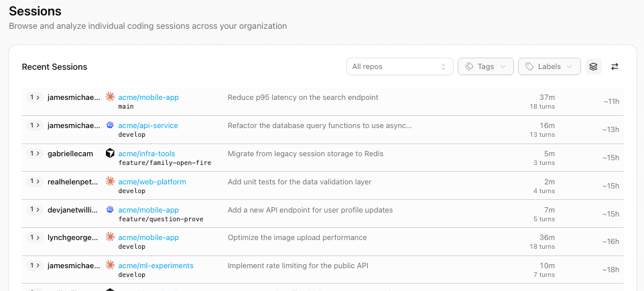Click the ~13h timestamp
This screenshot has height=291, width=644.
tap(610, 129)
